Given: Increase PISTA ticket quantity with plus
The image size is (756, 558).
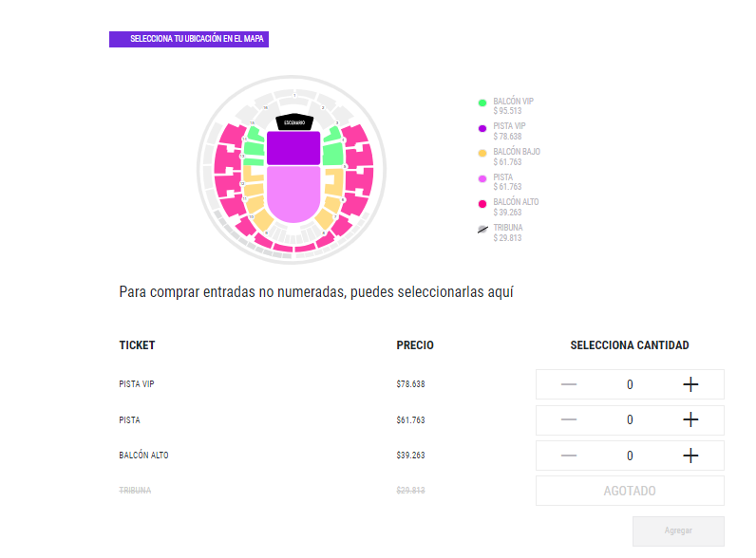Looking at the screenshot, I should tap(690, 419).
